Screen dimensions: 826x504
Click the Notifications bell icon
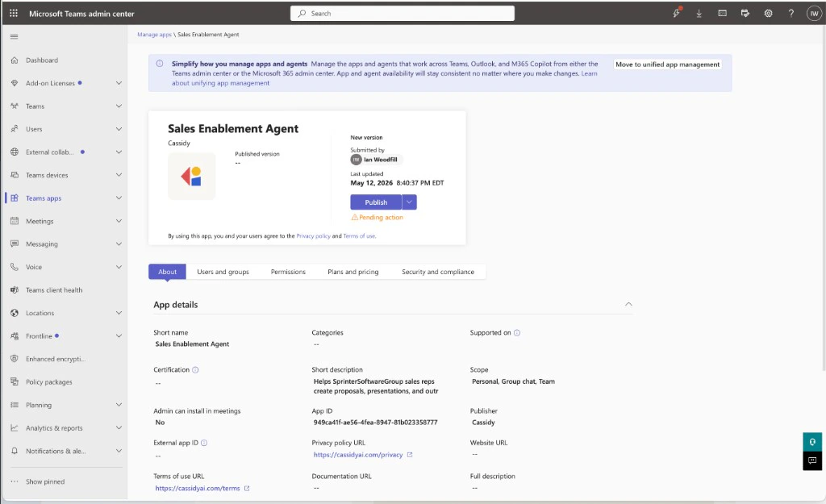click(x=15, y=451)
